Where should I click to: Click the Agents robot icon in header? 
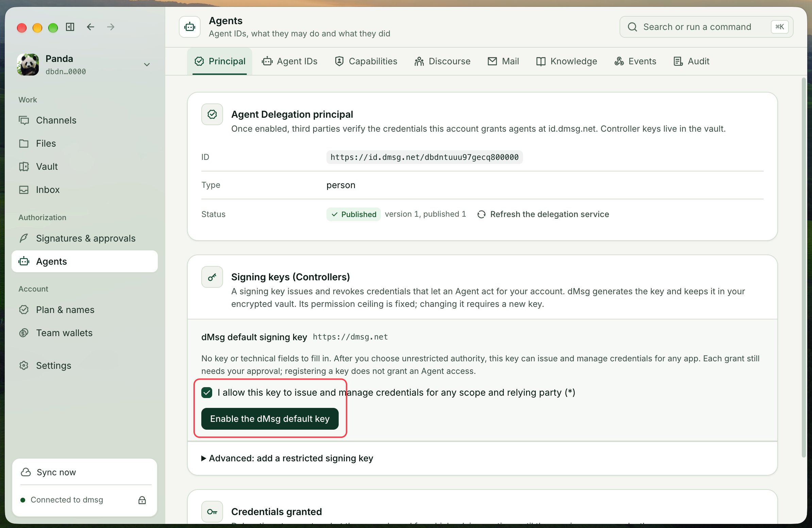[x=190, y=27]
